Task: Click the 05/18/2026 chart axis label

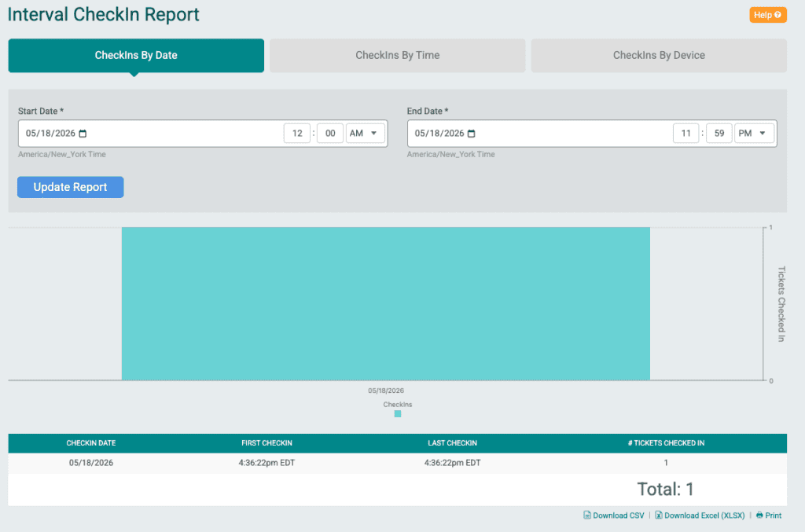Action: pos(386,391)
